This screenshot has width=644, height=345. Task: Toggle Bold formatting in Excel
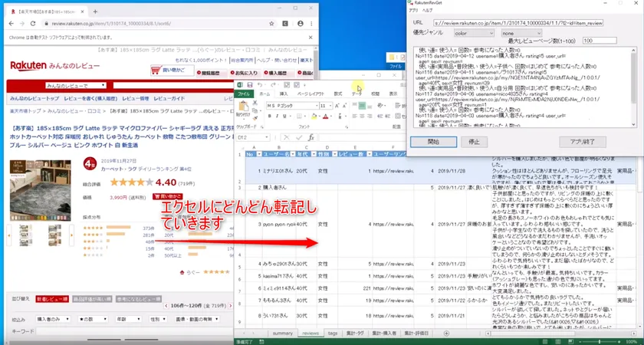[270, 117]
